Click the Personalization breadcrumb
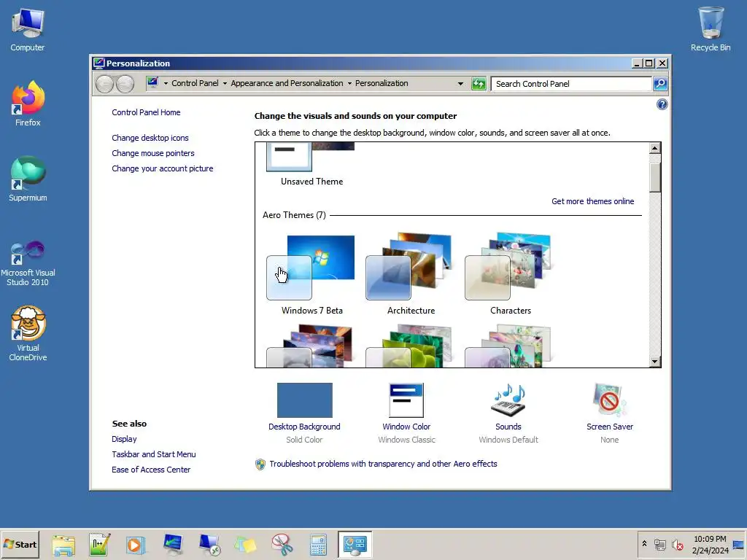 click(382, 83)
